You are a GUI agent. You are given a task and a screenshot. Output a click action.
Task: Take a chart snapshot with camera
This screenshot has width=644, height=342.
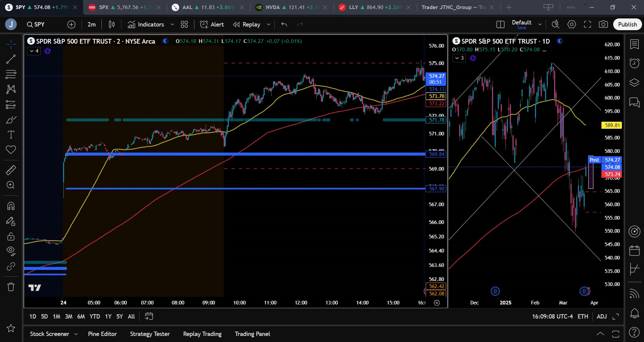point(603,24)
